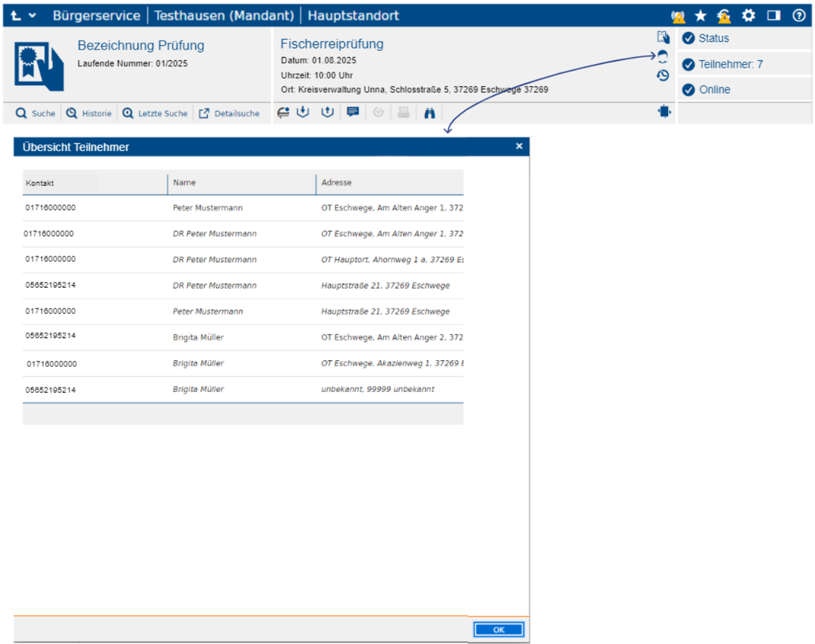Sort by the Name column header
The image size is (815, 644).
point(184,183)
